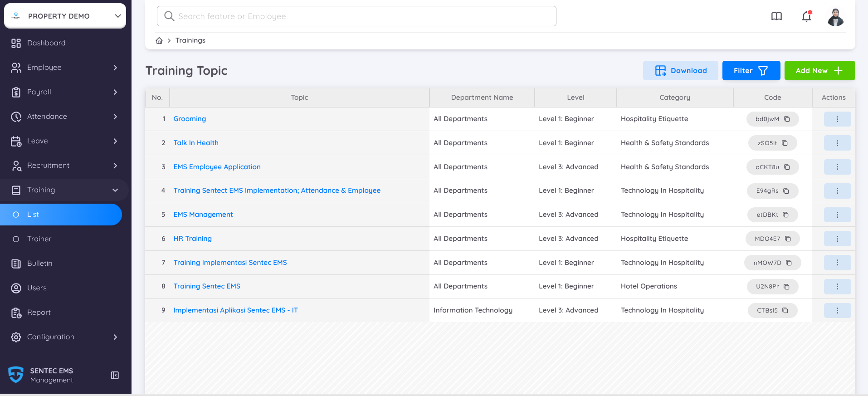
Task: Open Training Sentect EMS Implementation topic
Action: pos(277,191)
